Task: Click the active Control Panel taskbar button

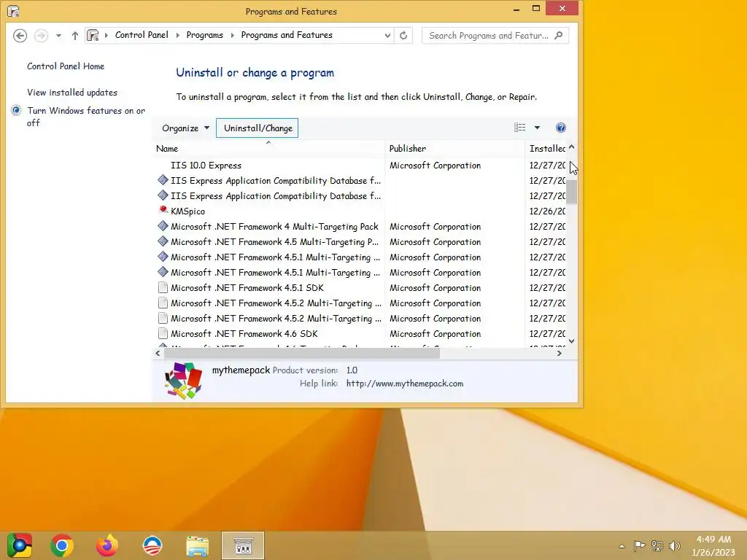Action: 243,545
